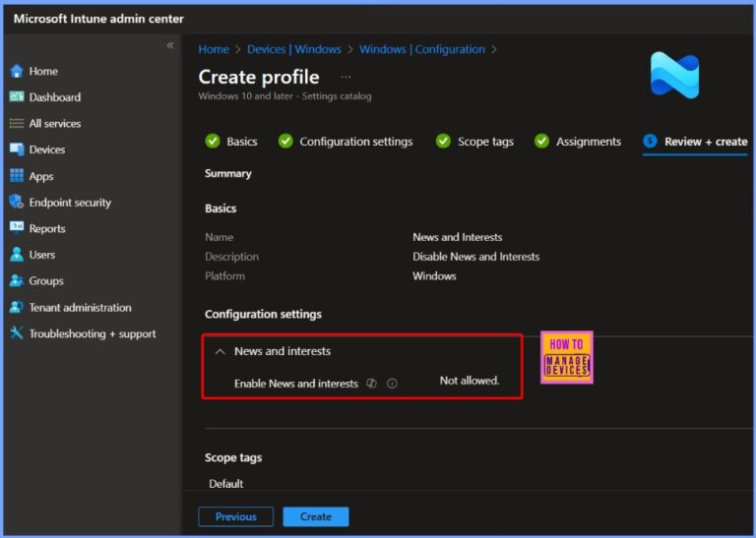Click the Home icon in sidebar

pyautogui.click(x=17, y=71)
